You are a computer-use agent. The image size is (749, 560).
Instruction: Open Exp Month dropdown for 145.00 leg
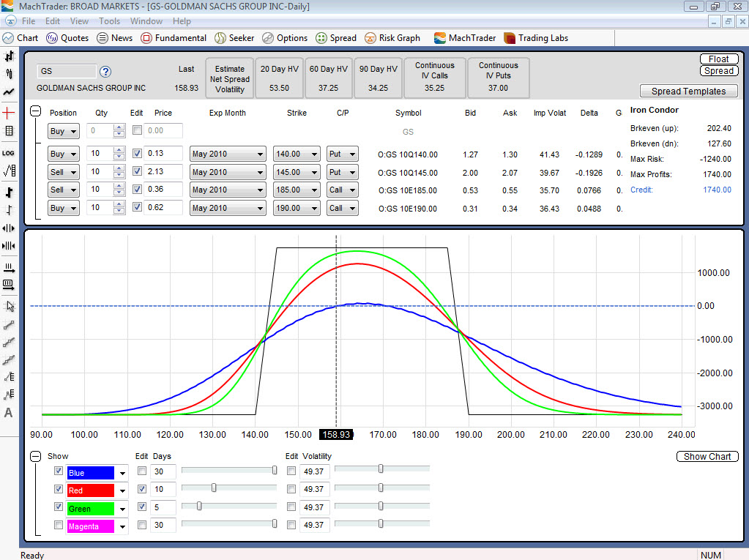click(x=228, y=172)
